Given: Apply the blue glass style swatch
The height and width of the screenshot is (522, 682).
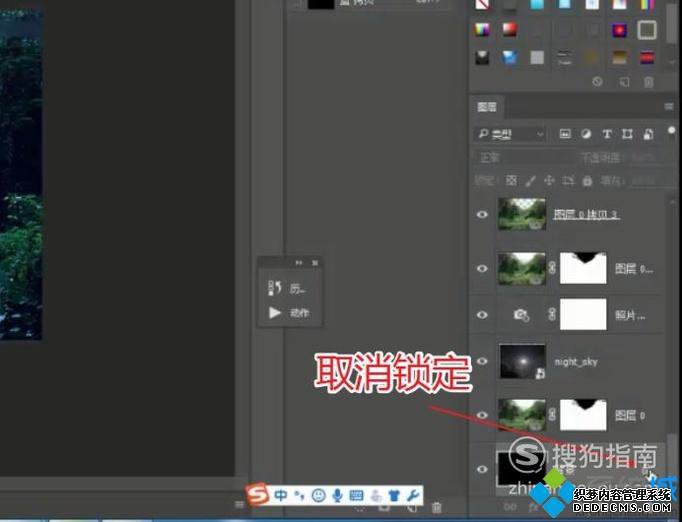Looking at the screenshot, I should tap(509, 57).
